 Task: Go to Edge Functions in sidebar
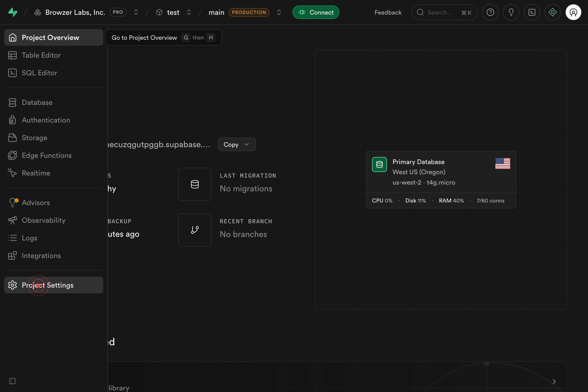point(54,155)
